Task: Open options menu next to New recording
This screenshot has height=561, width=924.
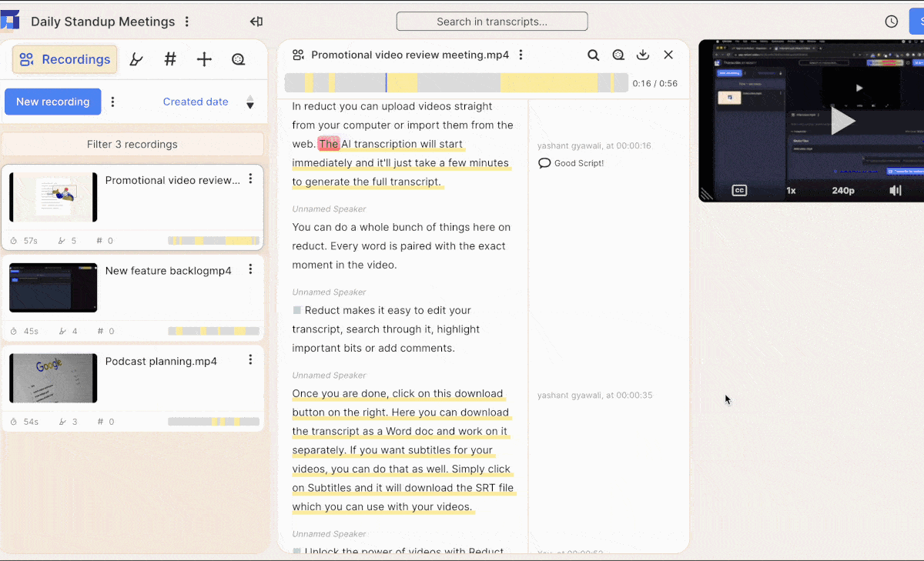Action: 113,102
